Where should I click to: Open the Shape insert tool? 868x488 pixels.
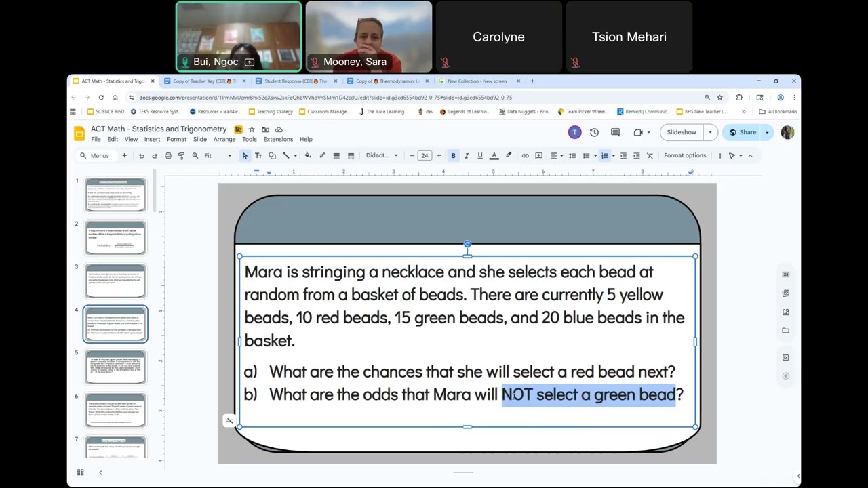coord(272,156)
